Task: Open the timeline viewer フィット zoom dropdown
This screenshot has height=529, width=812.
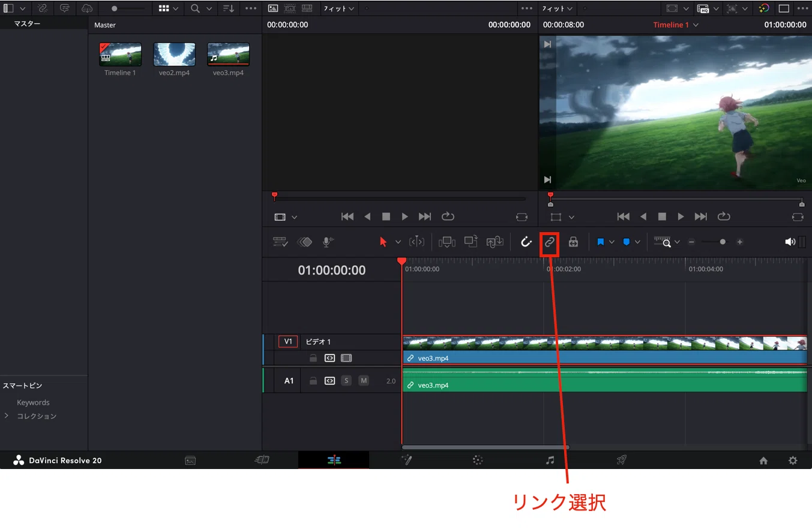Action: coord(557,8)
